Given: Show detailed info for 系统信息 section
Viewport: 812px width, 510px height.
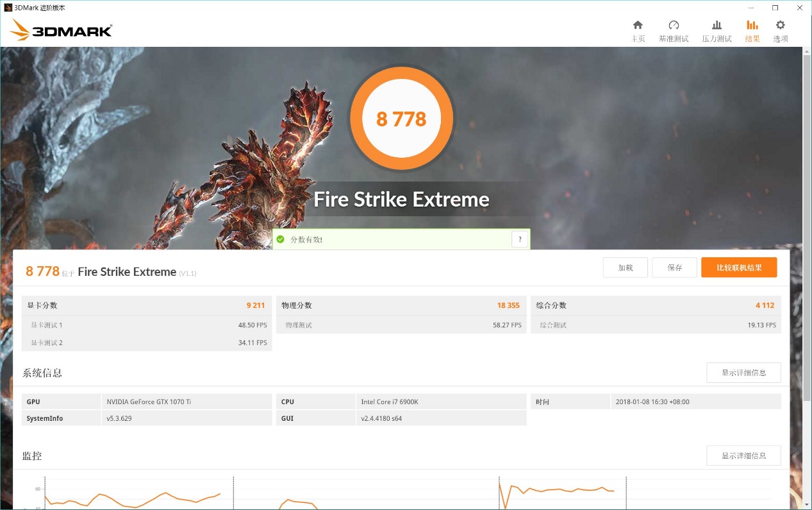Looking at the screenshot, I should [x=743, y=373].
